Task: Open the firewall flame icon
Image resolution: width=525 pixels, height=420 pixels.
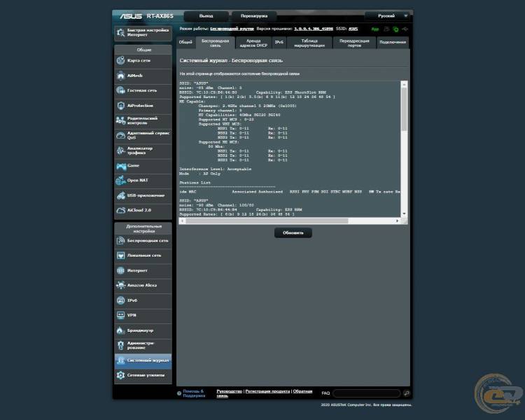Action: [x=120, y=330]
